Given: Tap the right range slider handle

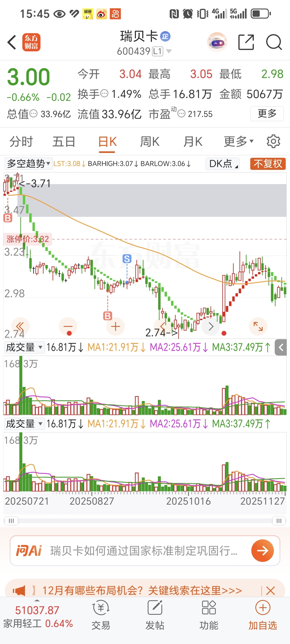Looking at the screenshot, I should (x=279, y=521).
